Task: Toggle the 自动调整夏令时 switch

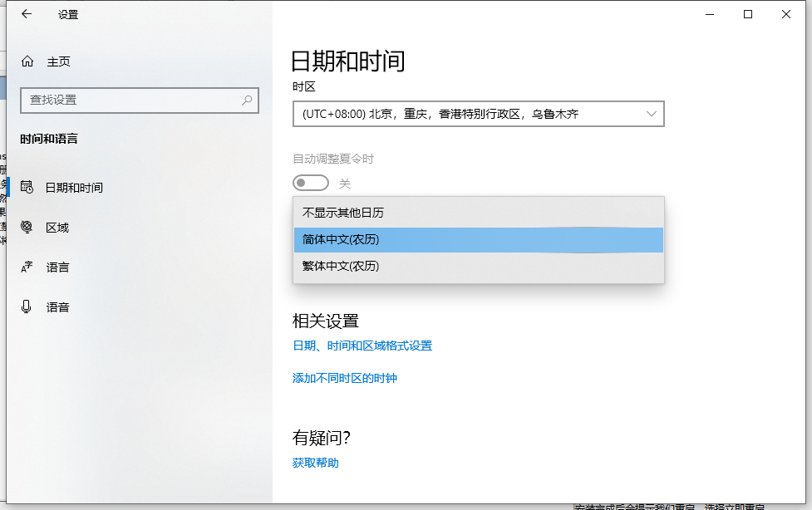Action: [311, 183]
